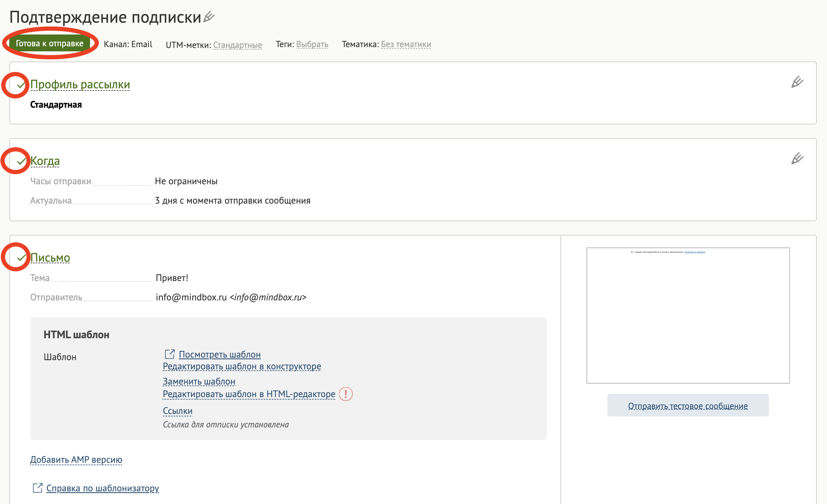Edit the Когда section via pencil icon

(797, 159)
